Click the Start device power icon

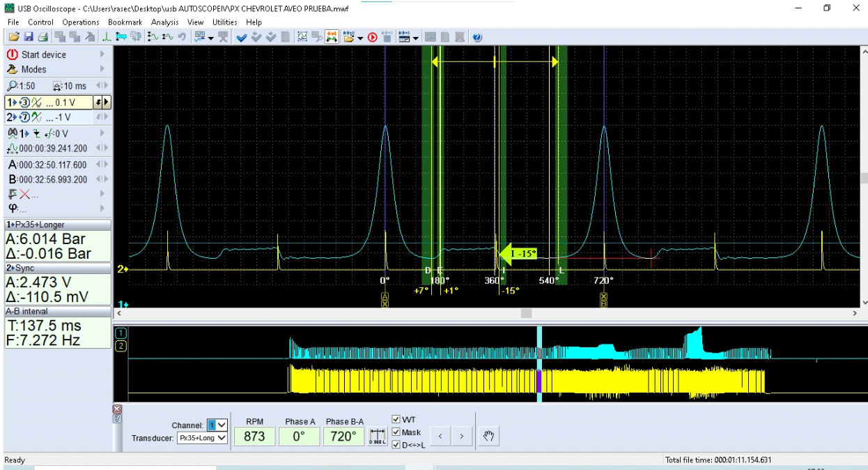point(13,54)
